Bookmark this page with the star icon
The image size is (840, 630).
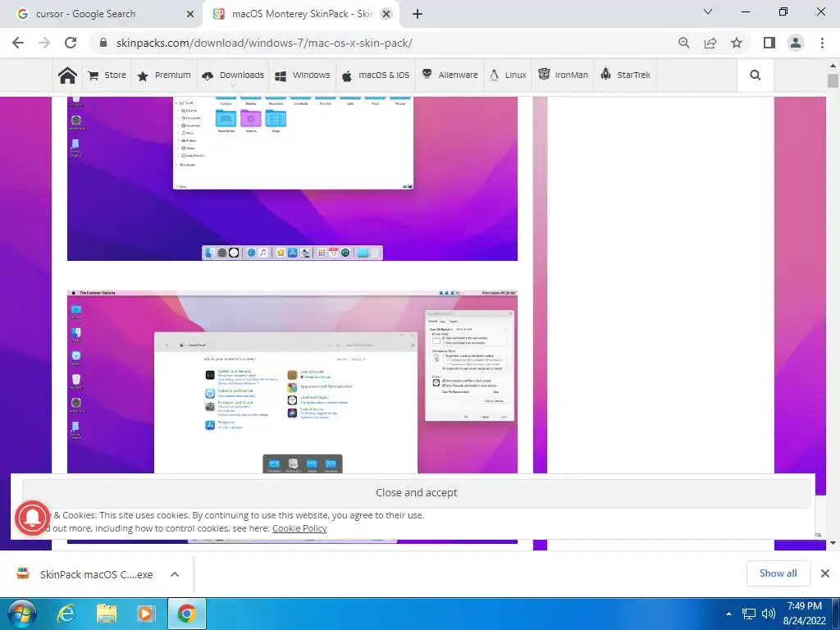click(737, 43)
